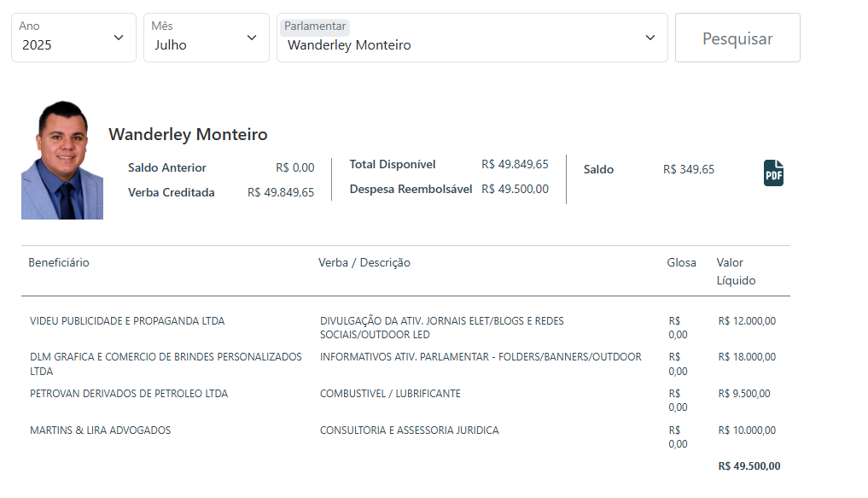Click the Valor Líquido column header
This screenshot has height=498, width=868.
(x=736, y=271)
